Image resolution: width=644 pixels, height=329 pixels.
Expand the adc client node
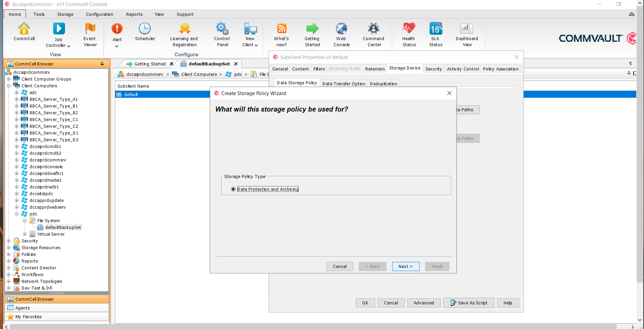[x=16, y=93]
